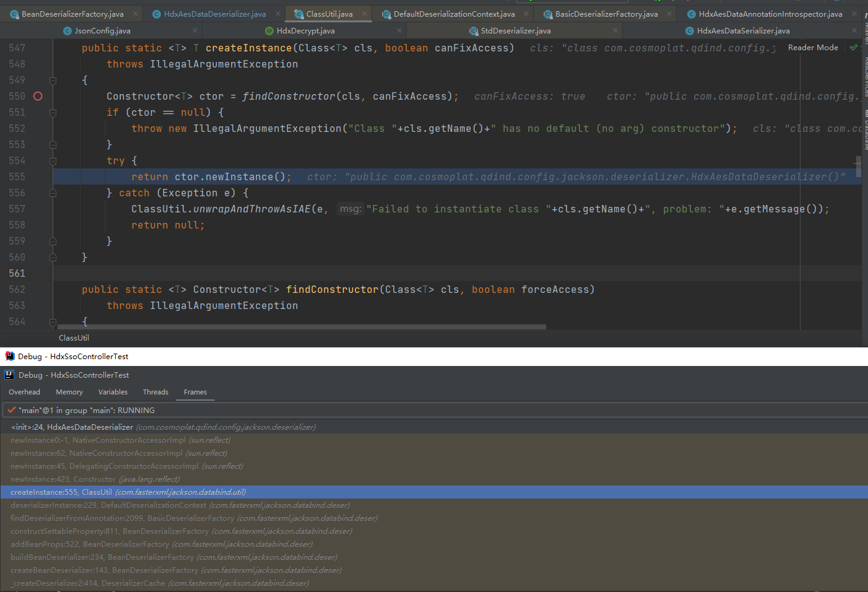Select the newInstance:45, DelegatingConstructorAccessorImpl frame

(x=434, y=466)
